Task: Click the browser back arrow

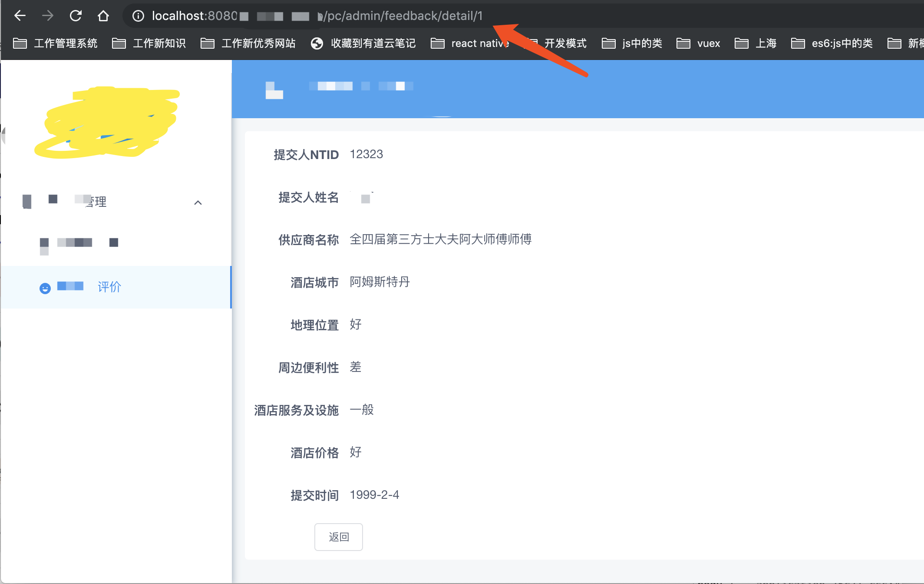Action: pos(20,16)
